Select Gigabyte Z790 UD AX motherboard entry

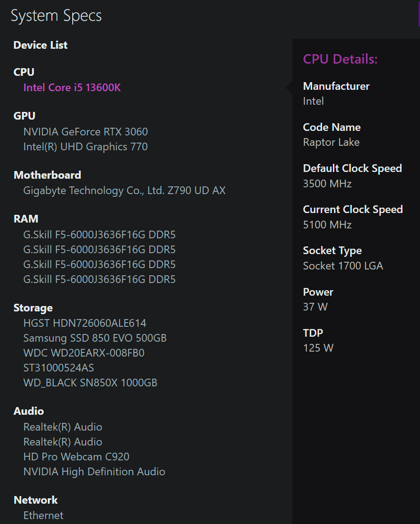125,190
